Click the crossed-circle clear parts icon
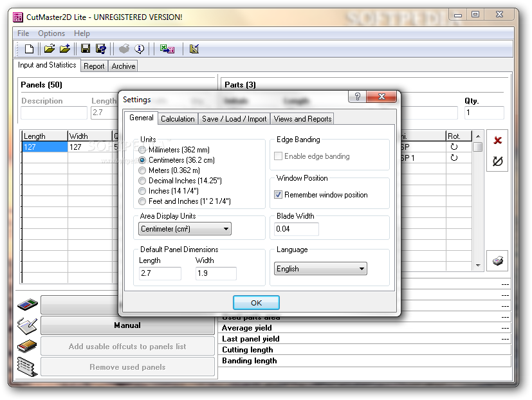Viewport: 532px width, 400px height. point(497,161)
